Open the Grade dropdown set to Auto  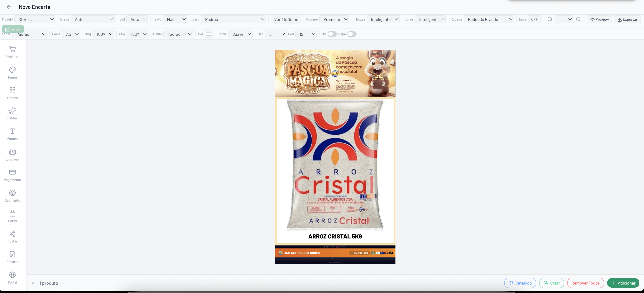click(x=93, y=19)
